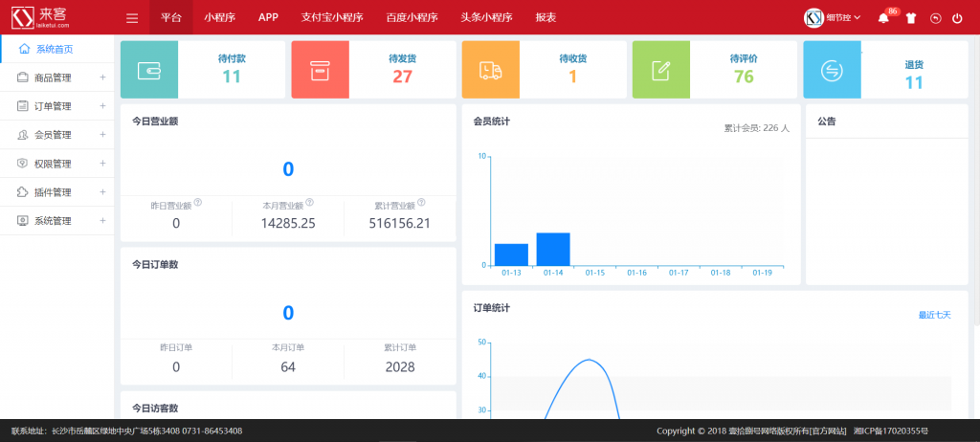Click the shirt theme icon in header
The width and height of the screenshot is (980, 442).
coord(911,18)
